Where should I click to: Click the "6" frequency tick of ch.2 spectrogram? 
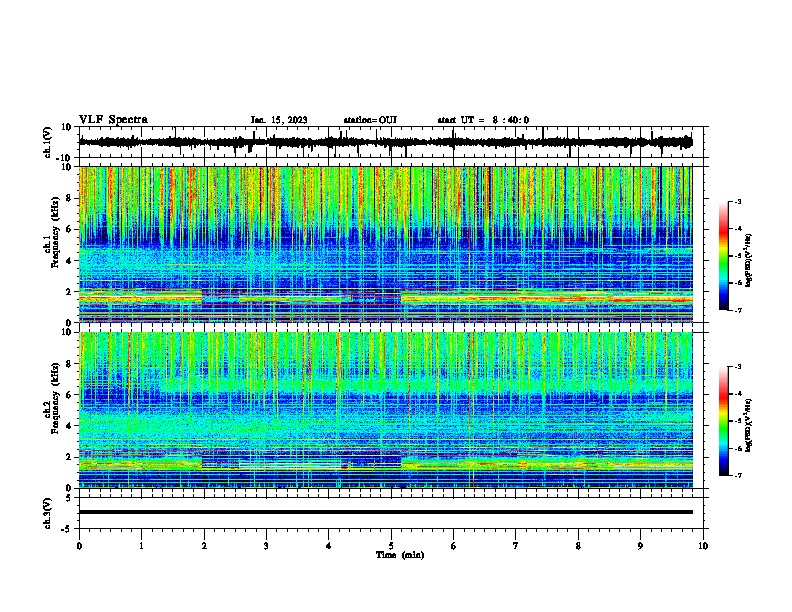click(69, 395)
